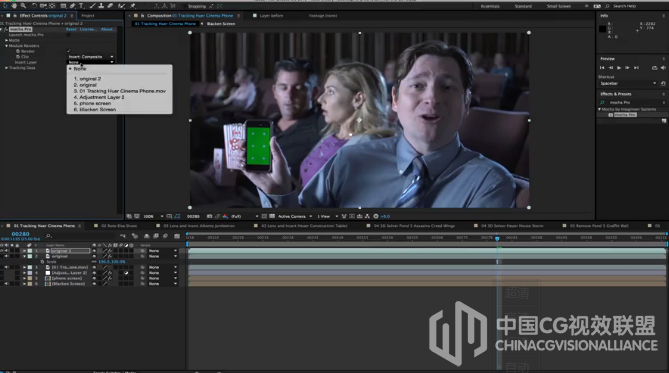Choose '5. phone screen' from layer list
The height and width of the screenshot is (373, 669).
pos(92,103)
